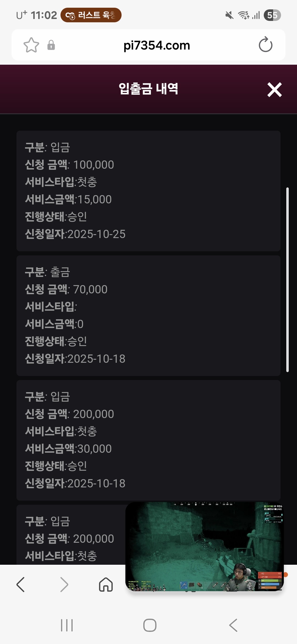Tap the 러스트 media pill in status bar
The image size is (297, 644).
91,15
